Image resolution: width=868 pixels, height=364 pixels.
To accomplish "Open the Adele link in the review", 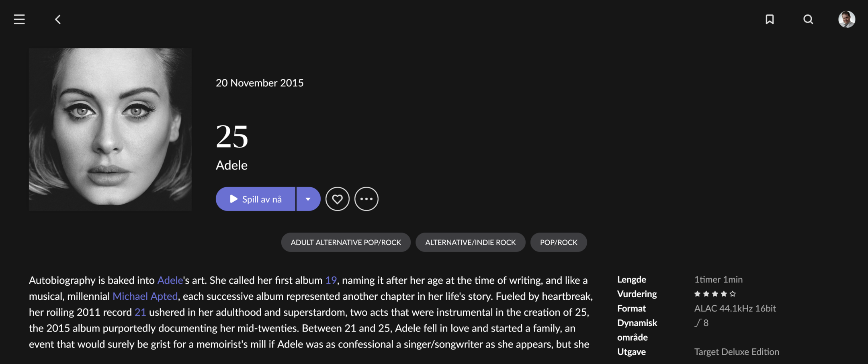I will [x=170, y=280].
